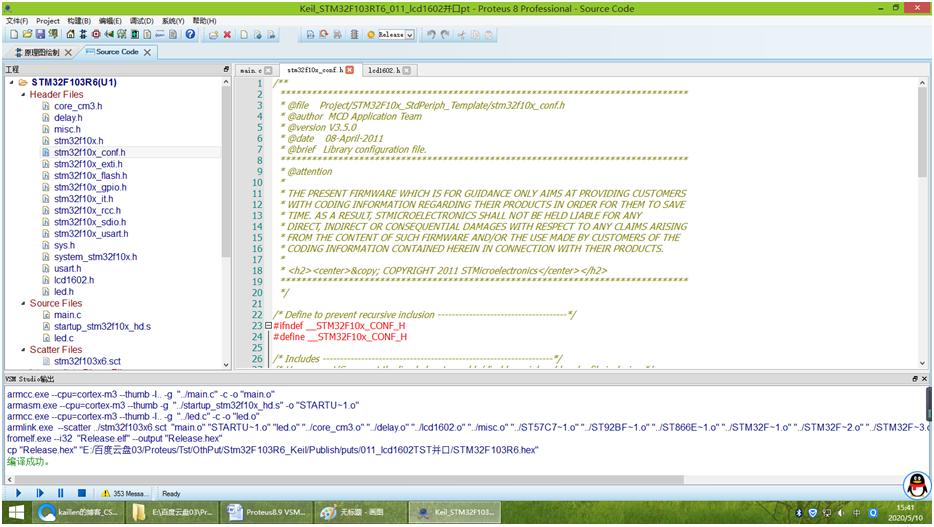Image resolution: width=934 pixels, height=527 pixels.
Task: Close the Source Code tab
Action: click(x=147, y=52)
